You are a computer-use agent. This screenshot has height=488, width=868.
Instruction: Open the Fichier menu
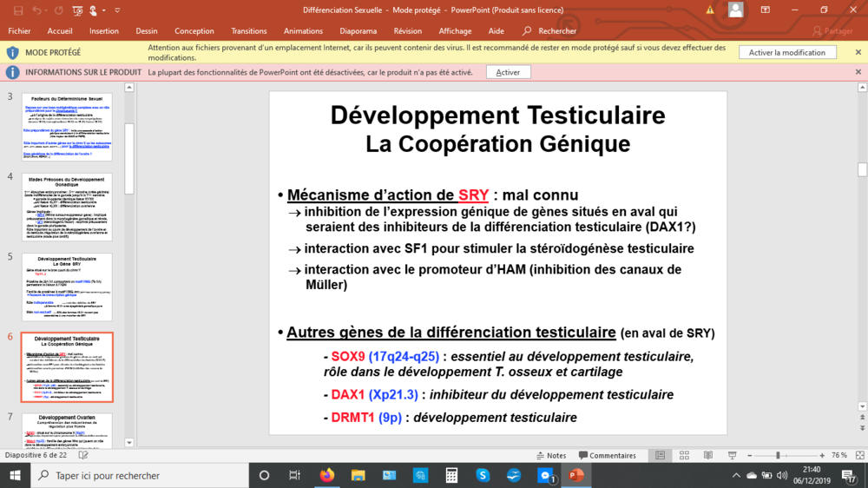[x=19, y=30]
